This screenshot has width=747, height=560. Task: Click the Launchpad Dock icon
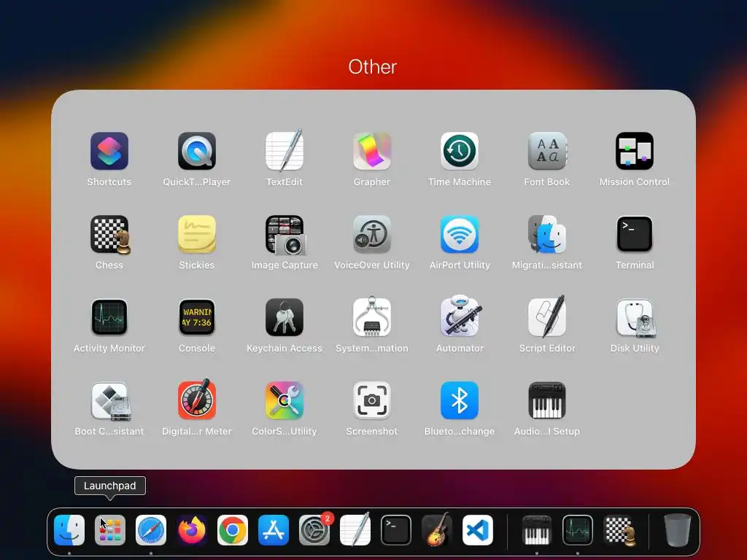click(110, 530)
